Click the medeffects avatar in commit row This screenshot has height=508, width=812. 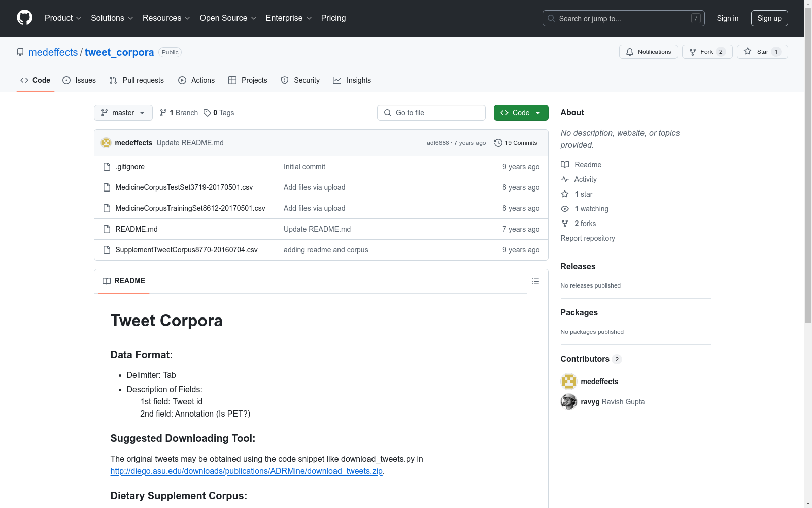[106, 143]
